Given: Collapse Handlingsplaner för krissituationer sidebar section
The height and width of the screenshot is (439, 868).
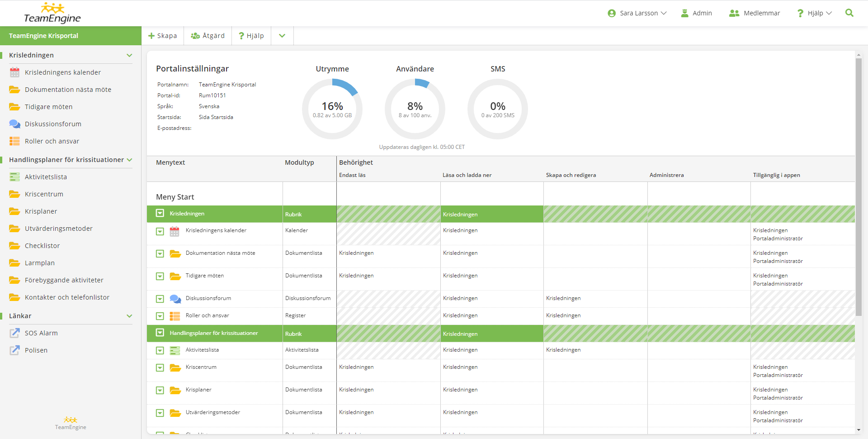Looking at the screenshot, I should click(x=129, y=160).
